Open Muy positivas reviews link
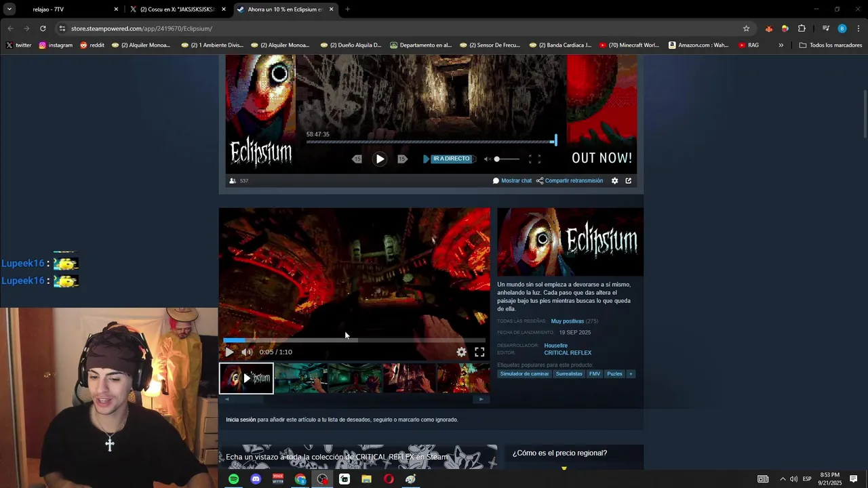Viewport: 868px width, 488px height. coord(567,321)
